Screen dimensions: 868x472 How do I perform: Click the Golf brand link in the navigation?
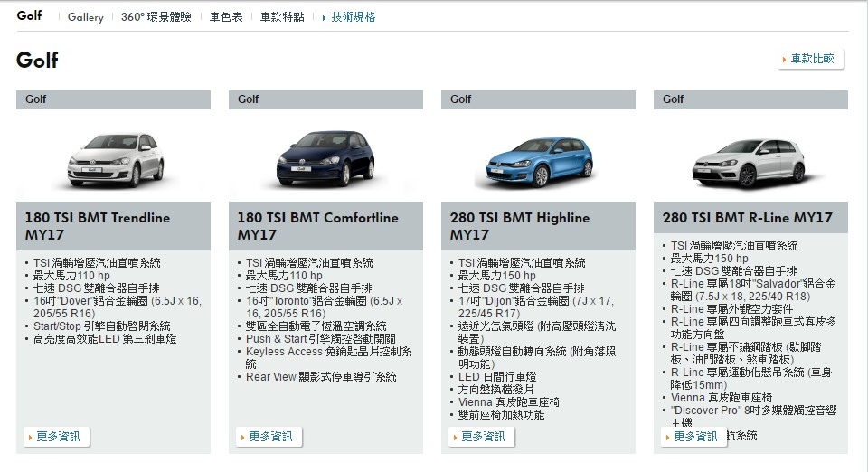[29, 15]
